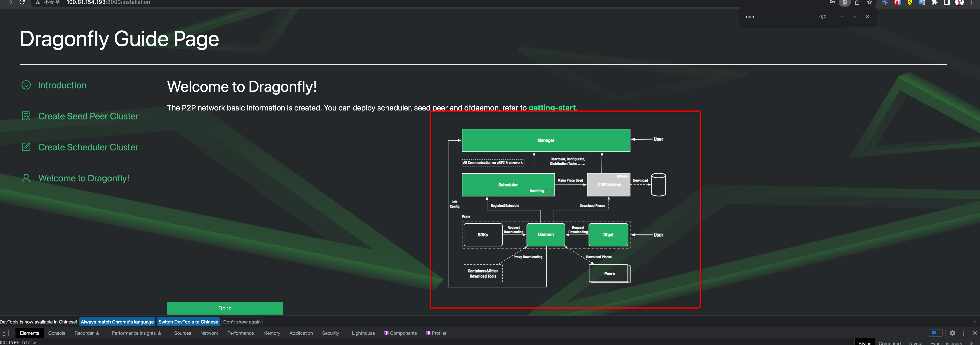The image size is (980, 345).
Task: Bookmark the page using the star icon
Action: pos(869,3)
